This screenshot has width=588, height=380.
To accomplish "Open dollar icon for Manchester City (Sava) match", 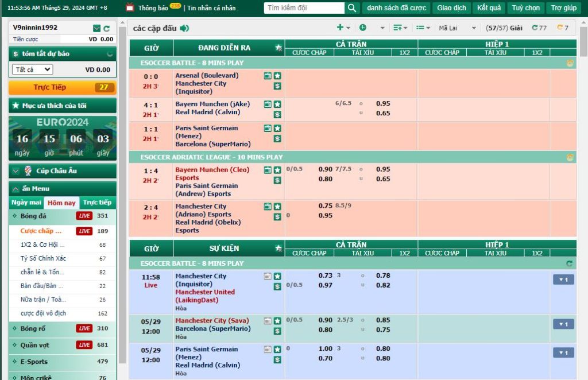I will [277, 331].
